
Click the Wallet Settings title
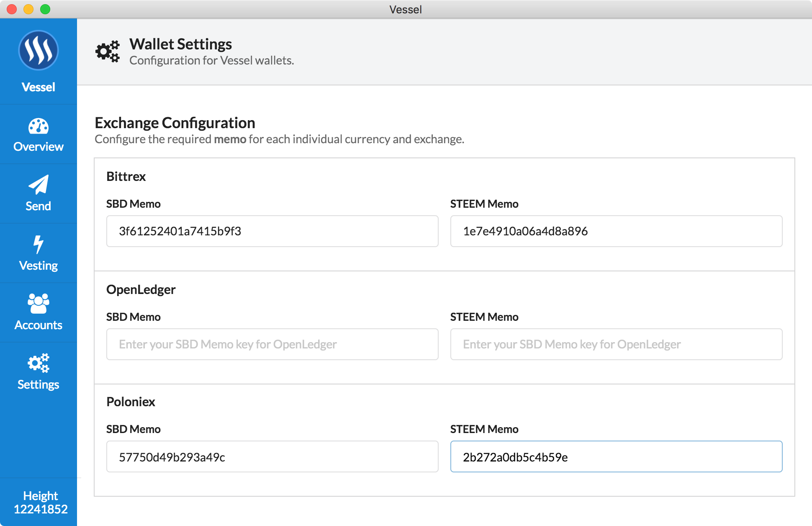click(180, 44)
